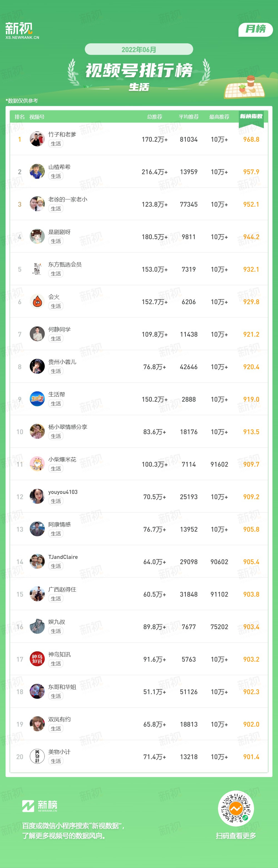Click the 会火 flame avatar icon
Viewport: 278px width, 868px height.
click(37, 301)
